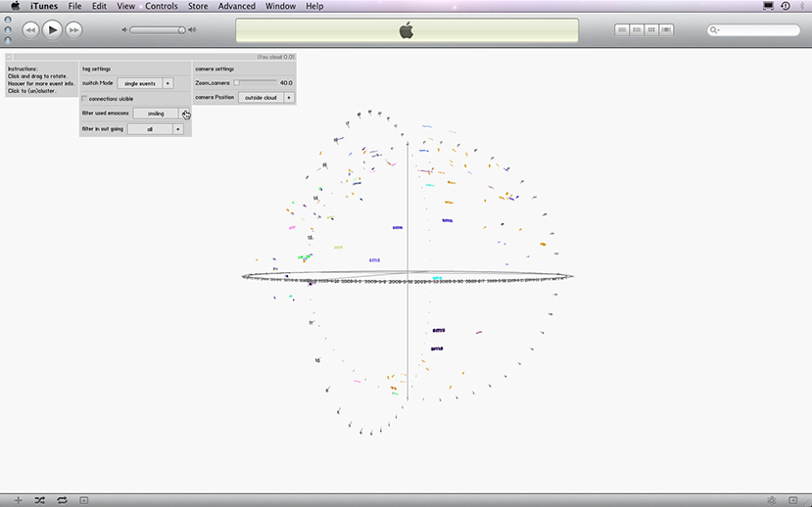Switch to list view
Screen dimensions: 812x507
[622, 30]
